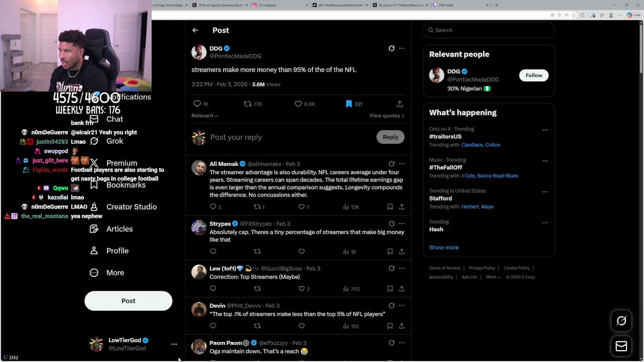Click the Reply button
The image size is (644, 362).
click(390, 137)
